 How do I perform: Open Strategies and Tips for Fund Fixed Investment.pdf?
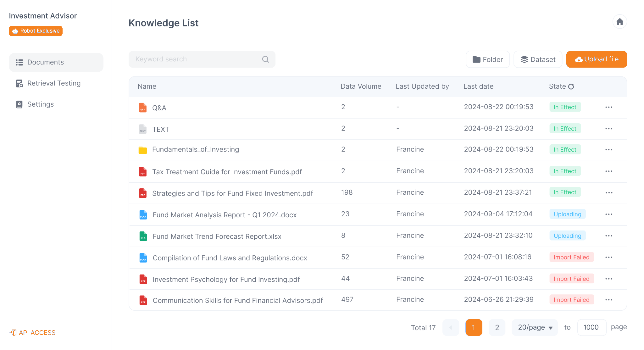(233, 193)
